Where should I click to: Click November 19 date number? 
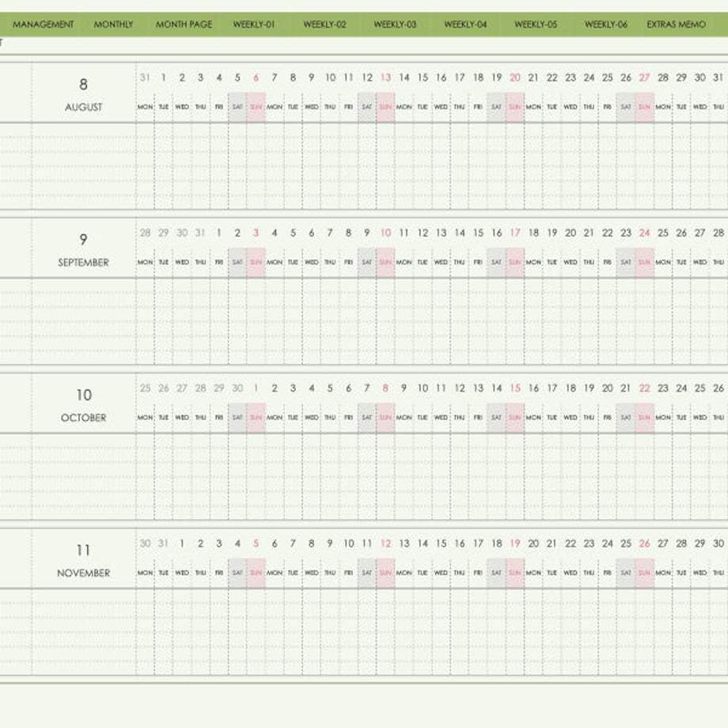click(515, 543)
